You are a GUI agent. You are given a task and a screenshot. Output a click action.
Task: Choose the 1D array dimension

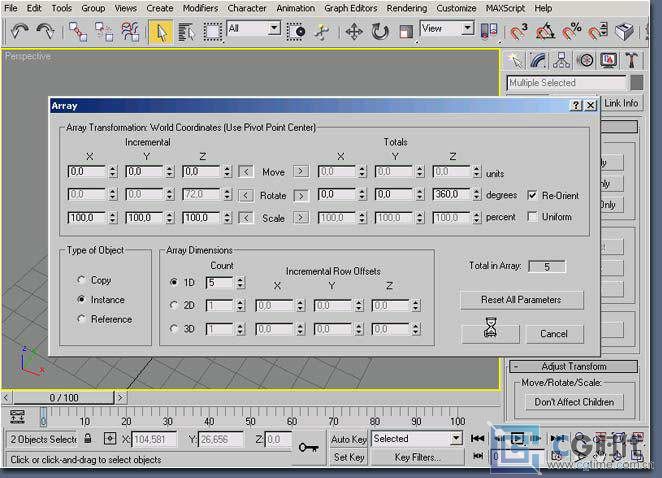coord(174,282)
